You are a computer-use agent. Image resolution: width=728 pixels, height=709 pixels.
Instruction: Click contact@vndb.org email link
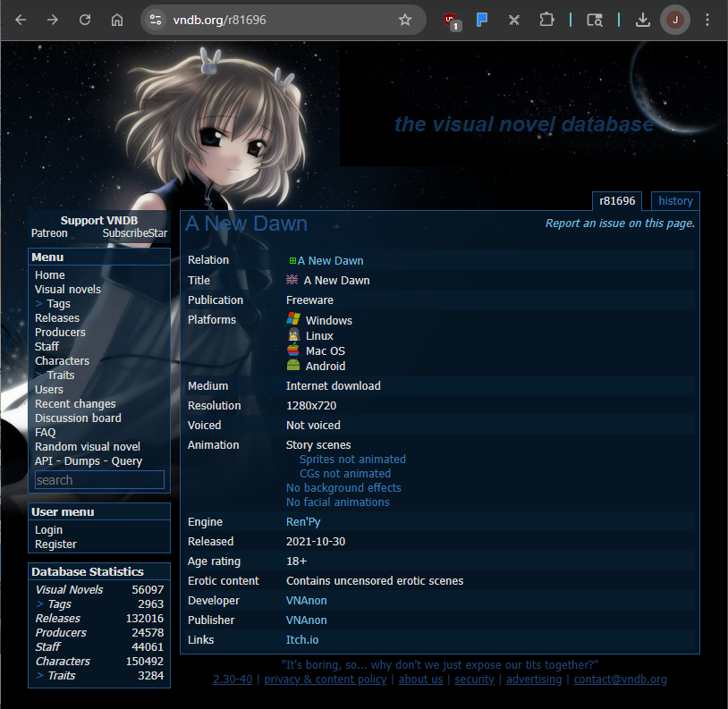point(621,679)
